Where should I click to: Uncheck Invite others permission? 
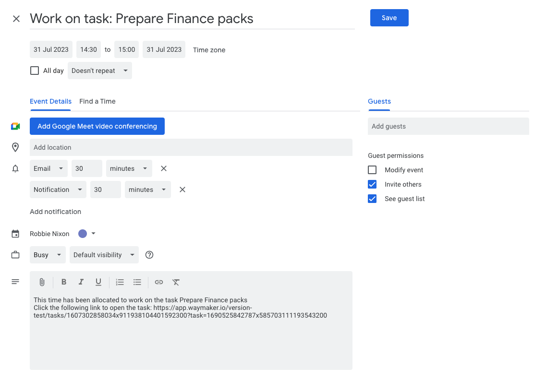(372, 184)
